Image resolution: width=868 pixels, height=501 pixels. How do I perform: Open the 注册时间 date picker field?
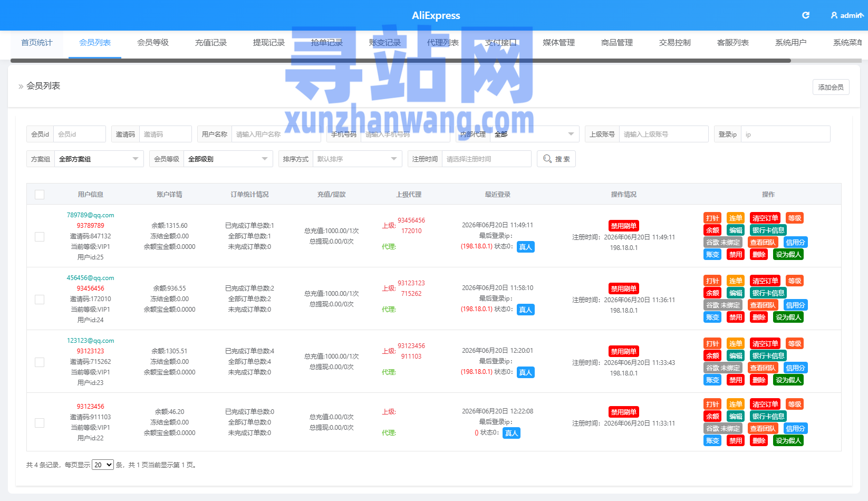pos(487,159)
